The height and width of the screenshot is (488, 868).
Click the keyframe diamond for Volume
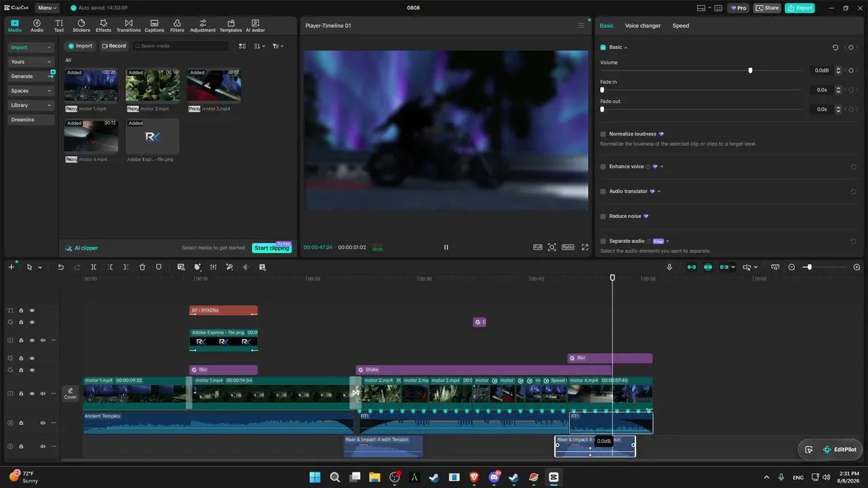click(851, 70)
